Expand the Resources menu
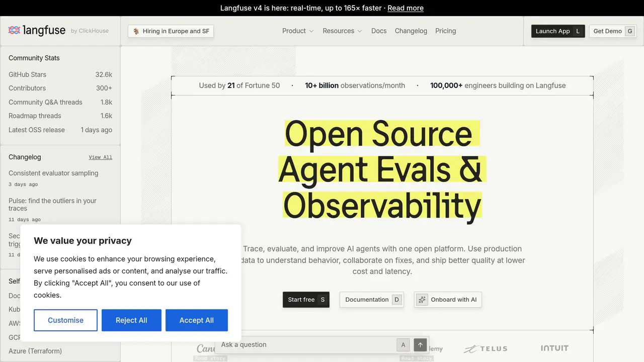 [x=342, y=31]
